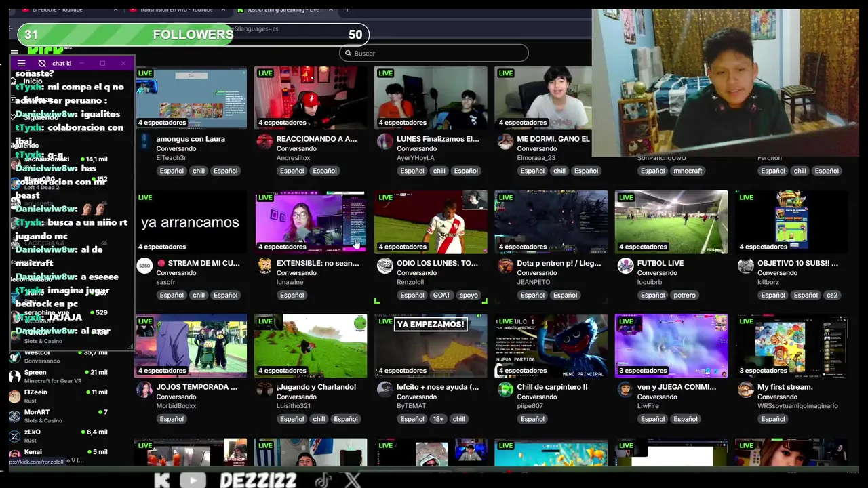Open luquibrb soccer ball avatar
Viewport: 868px width, 488px height.
625,266
